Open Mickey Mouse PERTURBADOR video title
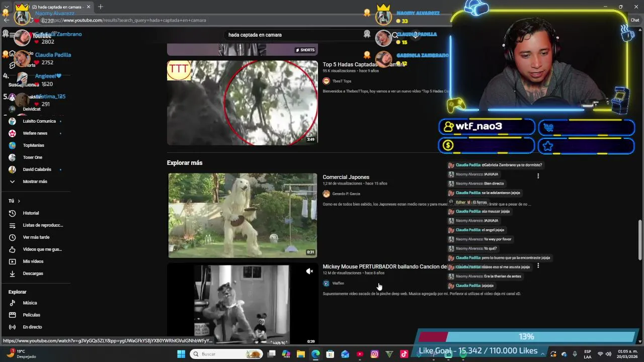The image size is (644, 362). click(384, 266)
